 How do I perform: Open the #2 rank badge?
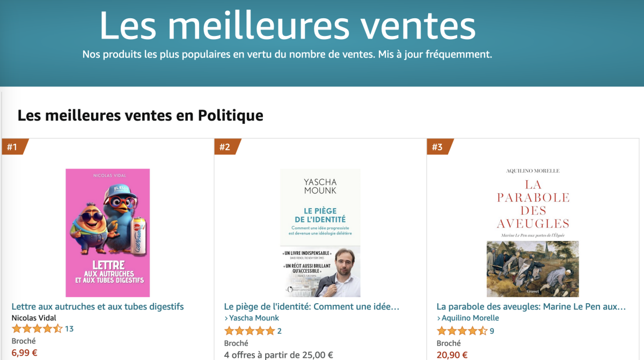coord(227,146)
